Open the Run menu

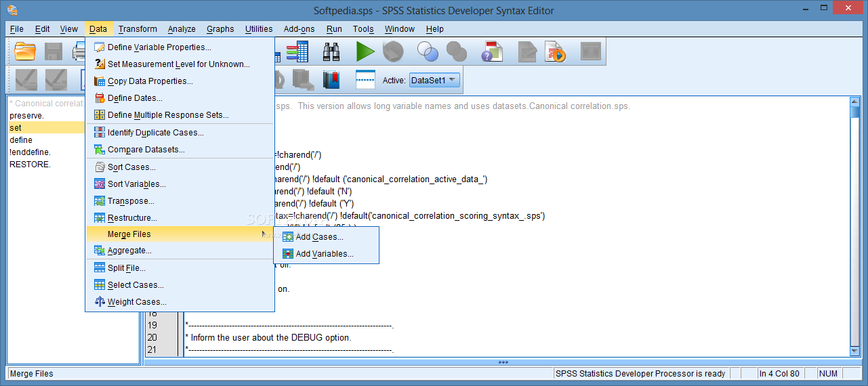click(x=333, y=28)
